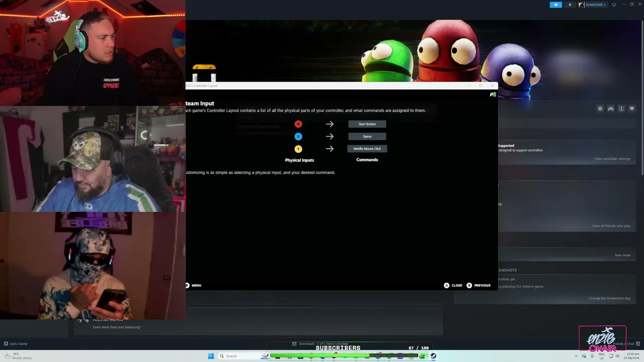Open View controller settings link
644x362 pixels.
click(612, 159)
